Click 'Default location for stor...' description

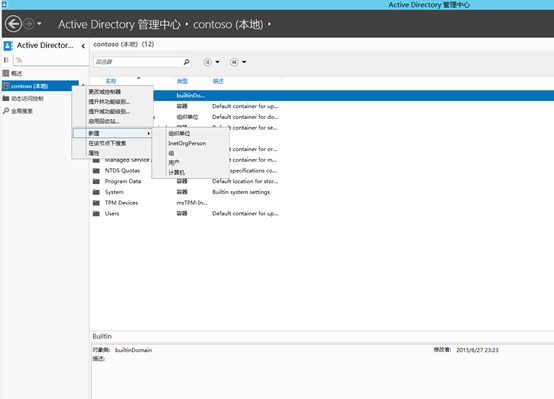click(245, 181)
